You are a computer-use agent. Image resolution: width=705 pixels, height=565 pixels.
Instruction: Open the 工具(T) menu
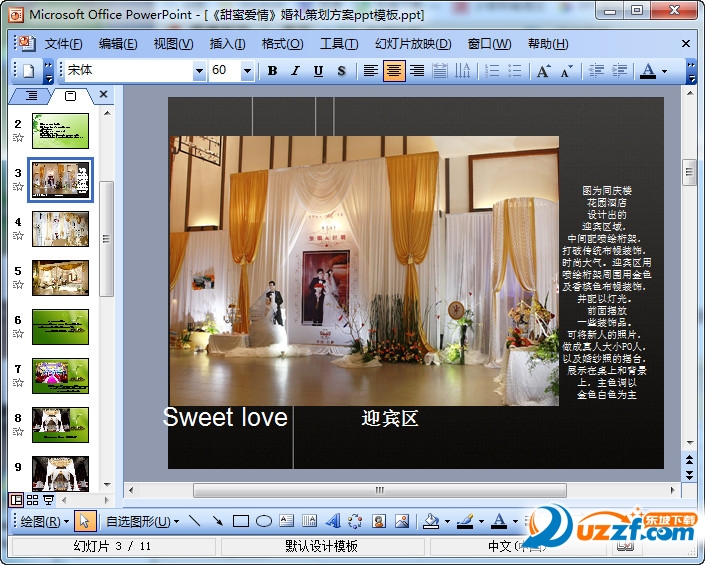(339, 44)
